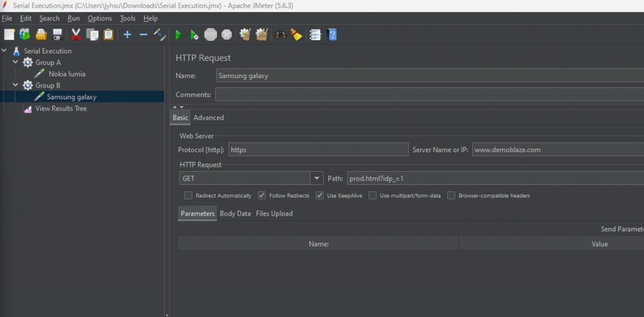Screen dimensions: 644x317
Task: Open the File menu
Action: tap(7, 18)
